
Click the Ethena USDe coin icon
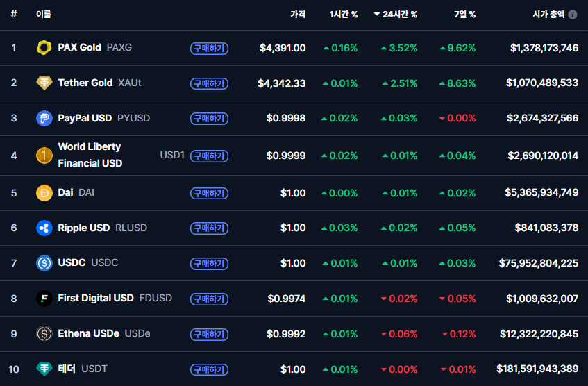tap(44, 334)
